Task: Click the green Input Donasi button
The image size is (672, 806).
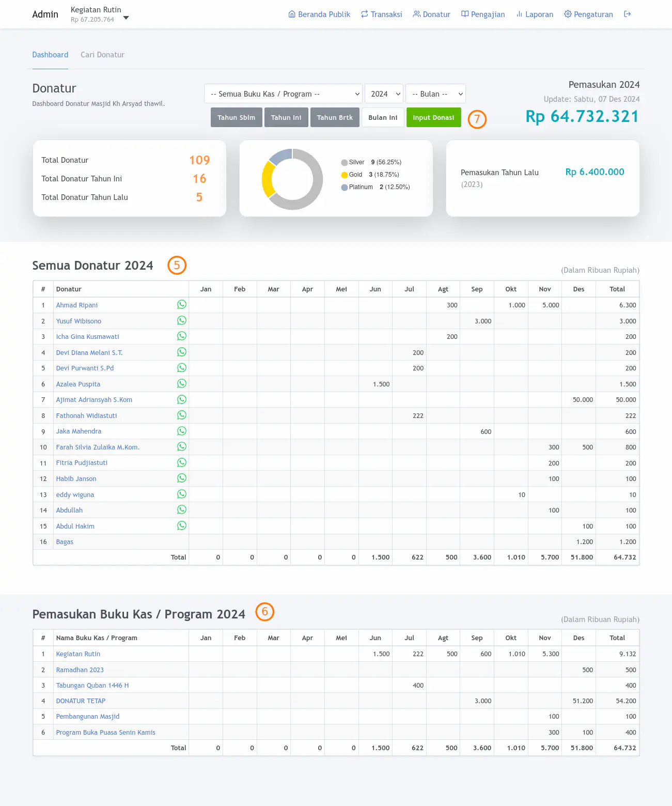Action: 433,117
